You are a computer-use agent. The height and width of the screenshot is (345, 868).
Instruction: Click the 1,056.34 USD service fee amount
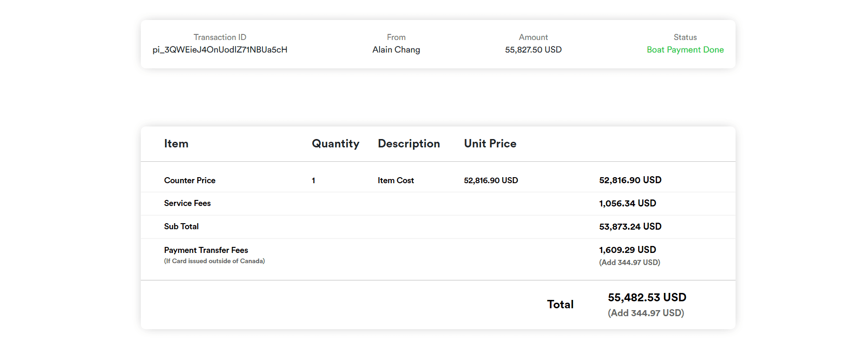coord(627,203)
